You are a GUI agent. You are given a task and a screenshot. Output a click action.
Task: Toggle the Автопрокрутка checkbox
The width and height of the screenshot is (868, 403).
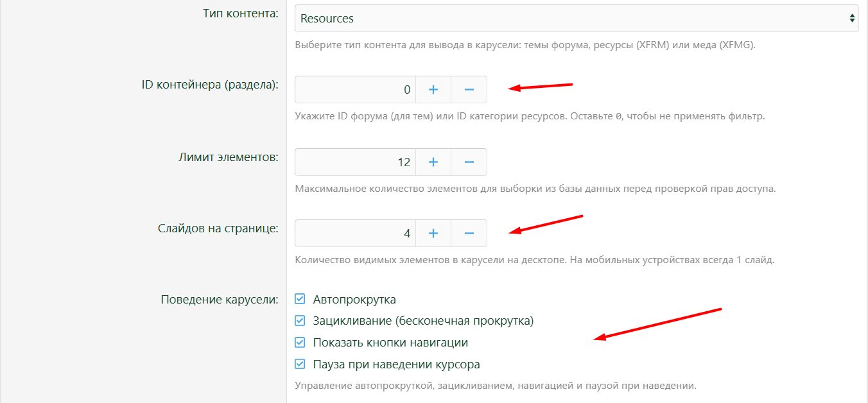point(300,299)
